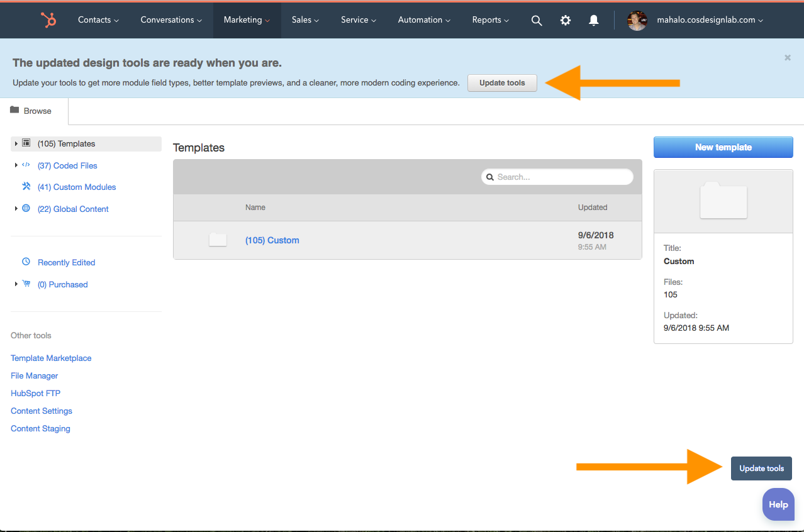The height and width of the screenshot is (532, 804).
Task: Open the Sales menu
Action: pyautogui.click(x=305, y=20)
